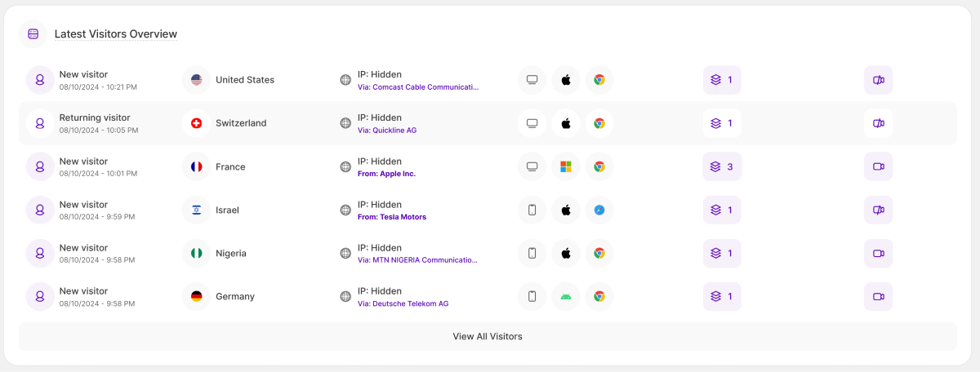Click the Chrome icon in the Germany row
The height and width of the screenshot is (372, 980).
tap(599, 296)
